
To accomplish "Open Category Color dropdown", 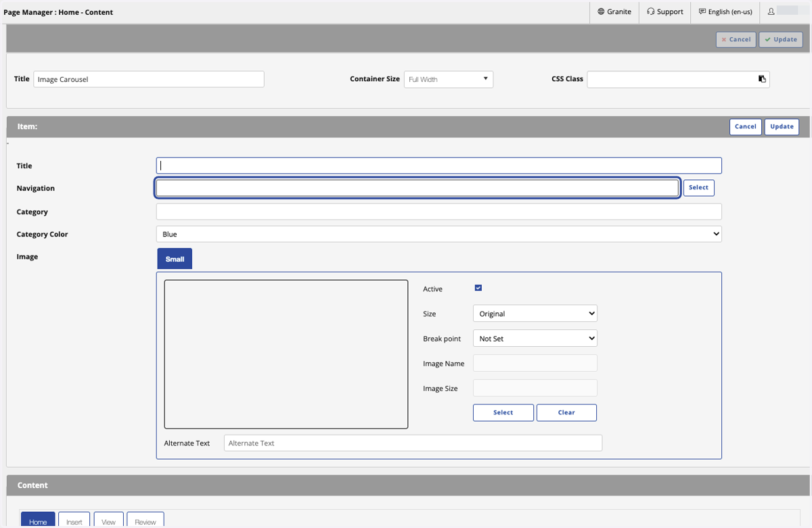I will [438, 234].
